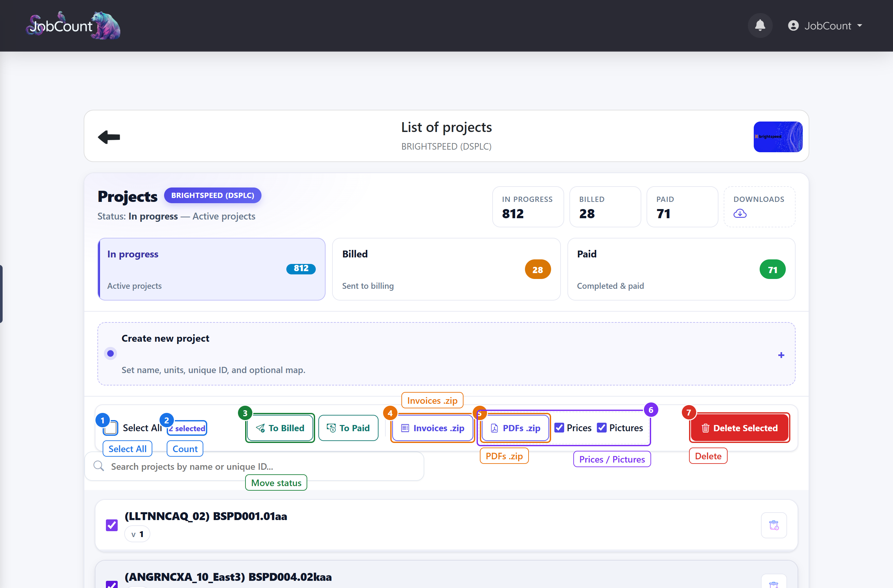Viewport: 893px width, 588px height.
Task: Open project (ANGRNCXA_10_East3) BSPD004.02kaa
Action: (228, 577)
